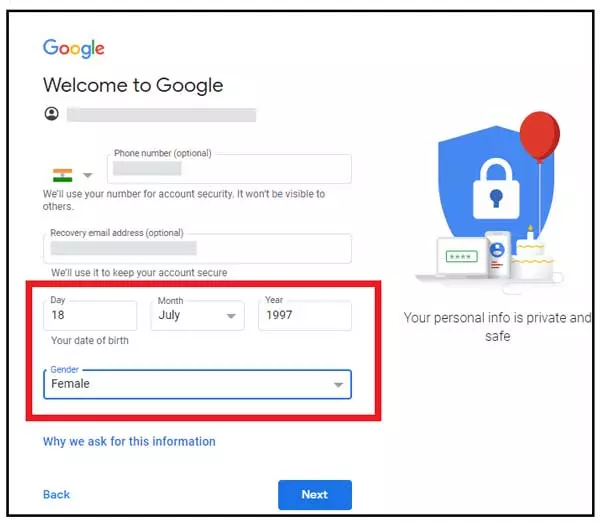Image resolution: width=600 pixels, height=524 pixels.
Task: Click the account avatar icon
Action: [x=52, y=114]
